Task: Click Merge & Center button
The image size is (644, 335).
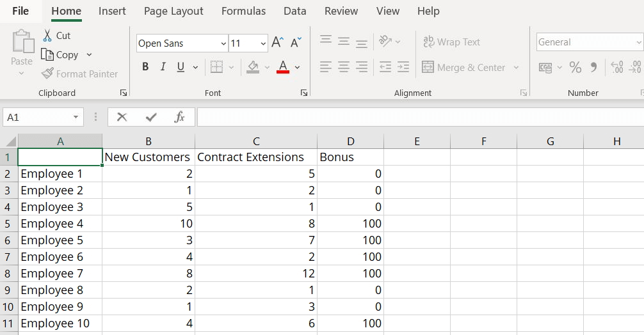Action: (463, 67)
